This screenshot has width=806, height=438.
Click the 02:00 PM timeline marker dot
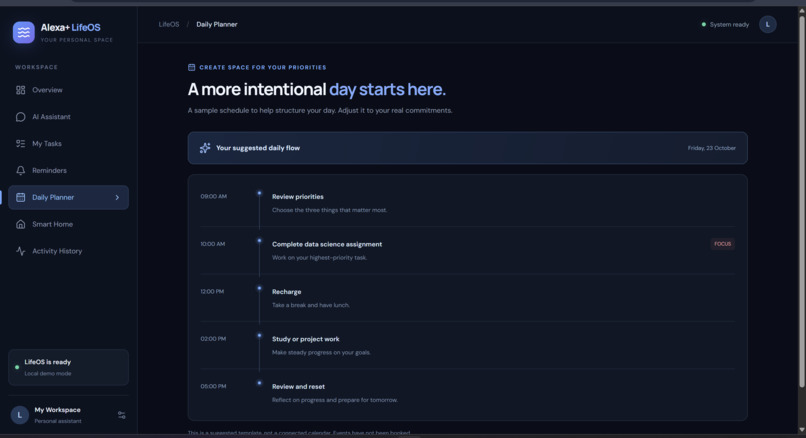[259, 336]
